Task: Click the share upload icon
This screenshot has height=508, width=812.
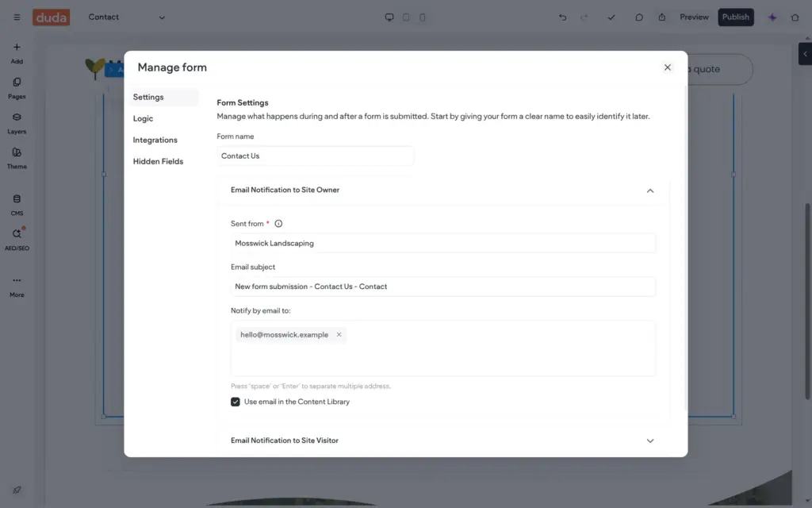Action: tap(662, 17)
